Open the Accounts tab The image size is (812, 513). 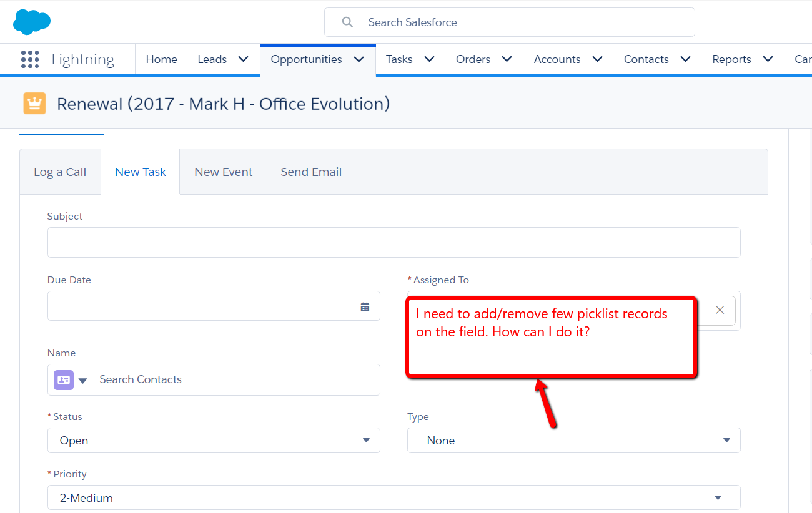click(x=557, y=59)
